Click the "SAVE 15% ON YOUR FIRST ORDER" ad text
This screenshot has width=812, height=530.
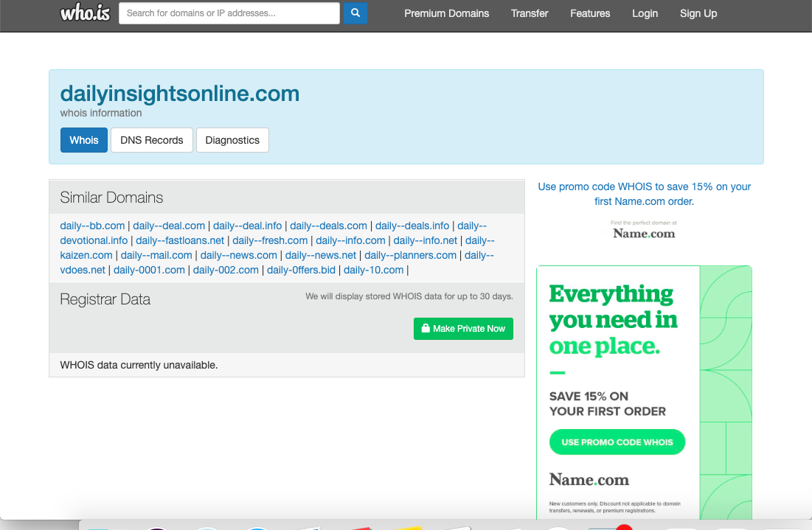(608, 404)
